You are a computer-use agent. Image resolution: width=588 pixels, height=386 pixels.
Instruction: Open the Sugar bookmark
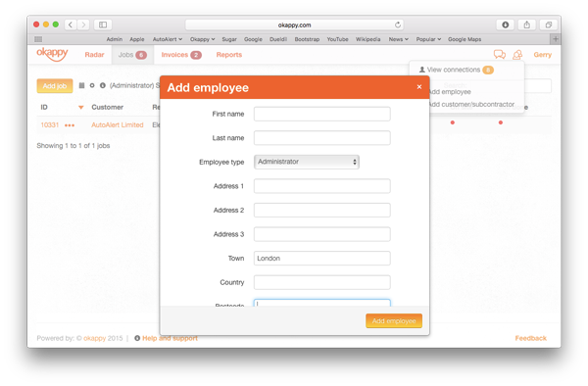[x=229, y=39]
